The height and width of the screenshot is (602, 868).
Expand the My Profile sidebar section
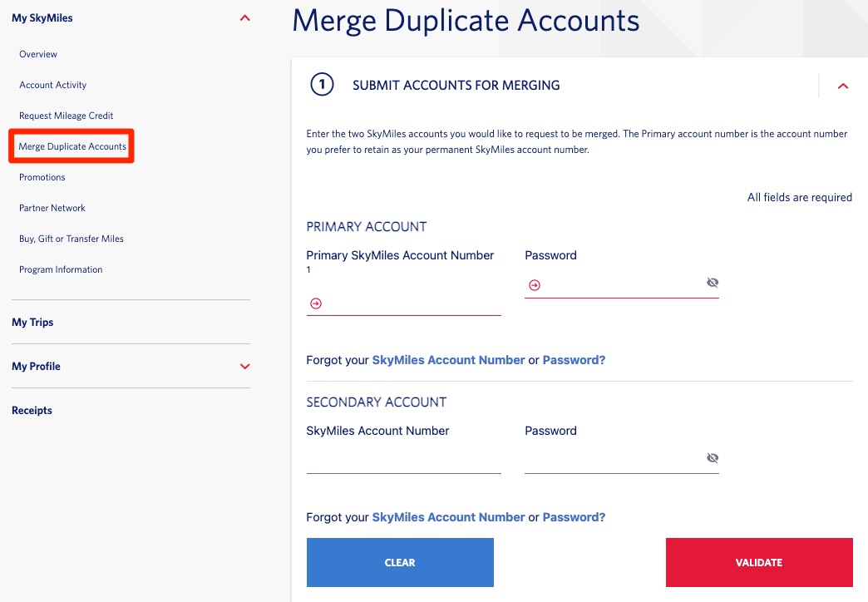[244, 365]
